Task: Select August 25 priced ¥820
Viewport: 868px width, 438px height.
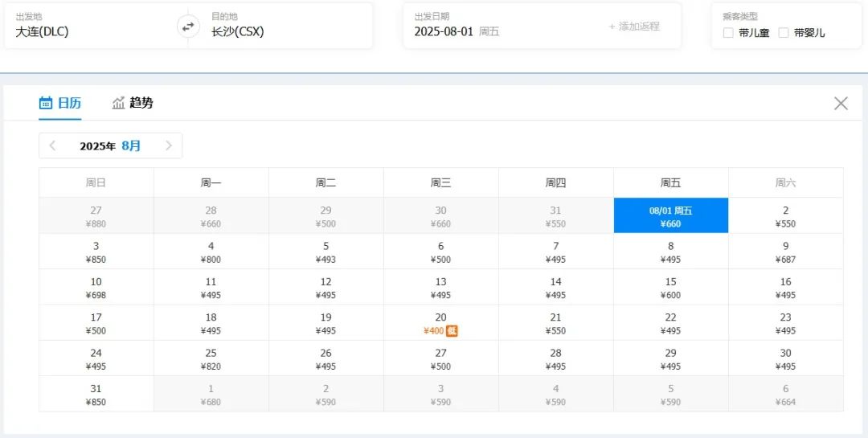Action: coord(211,358)
